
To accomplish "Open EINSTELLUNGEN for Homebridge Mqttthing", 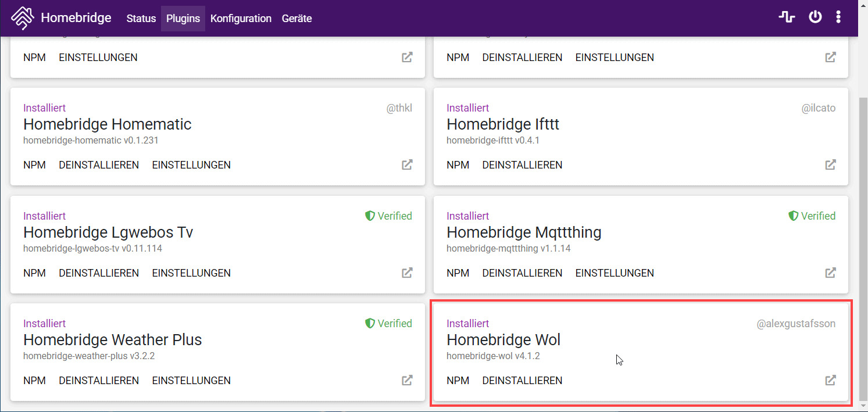I will coord(615,273).
